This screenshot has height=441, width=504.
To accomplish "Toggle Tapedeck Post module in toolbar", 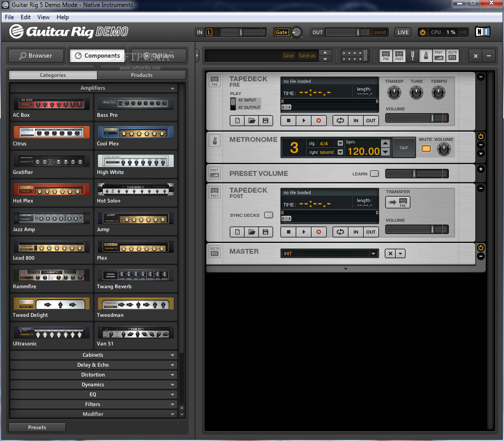I will click(399, 56).
